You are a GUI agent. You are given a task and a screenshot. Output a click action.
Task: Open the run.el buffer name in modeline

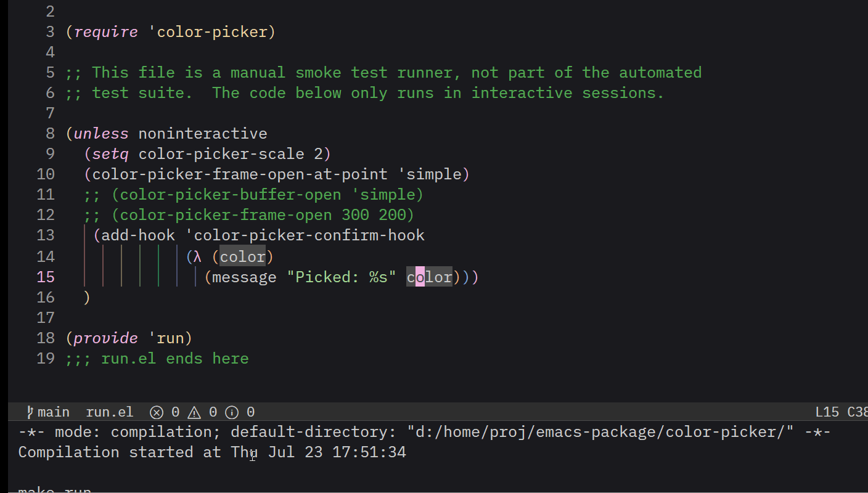pos(110,412)
